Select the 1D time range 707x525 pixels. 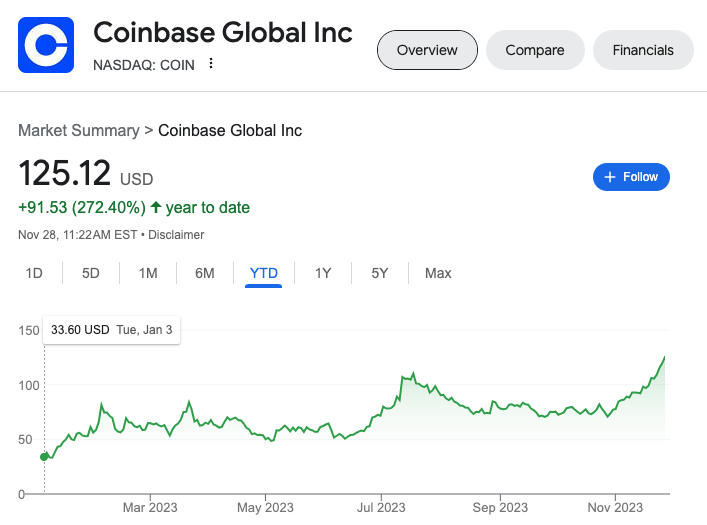point(34,273)
